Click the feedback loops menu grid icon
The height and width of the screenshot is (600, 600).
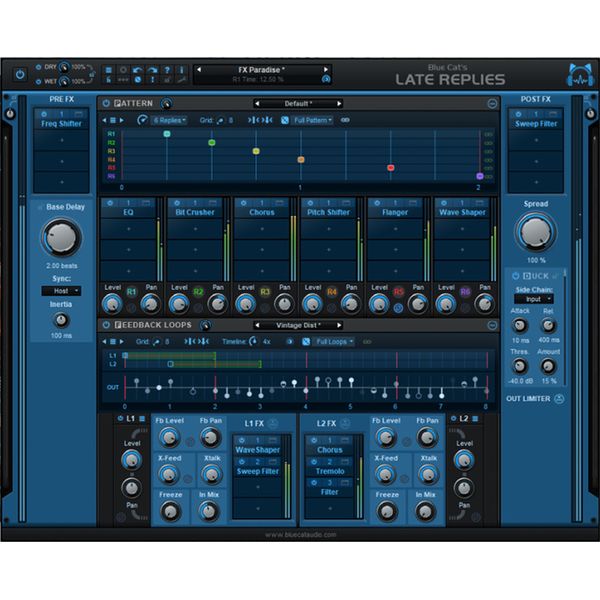[113, 341]
